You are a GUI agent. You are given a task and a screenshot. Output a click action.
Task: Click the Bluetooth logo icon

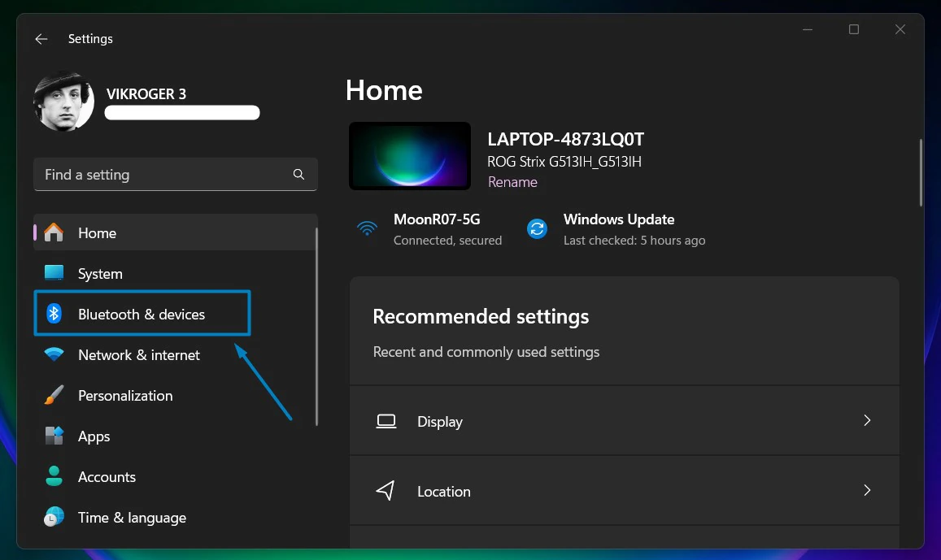tap(54, 314)
